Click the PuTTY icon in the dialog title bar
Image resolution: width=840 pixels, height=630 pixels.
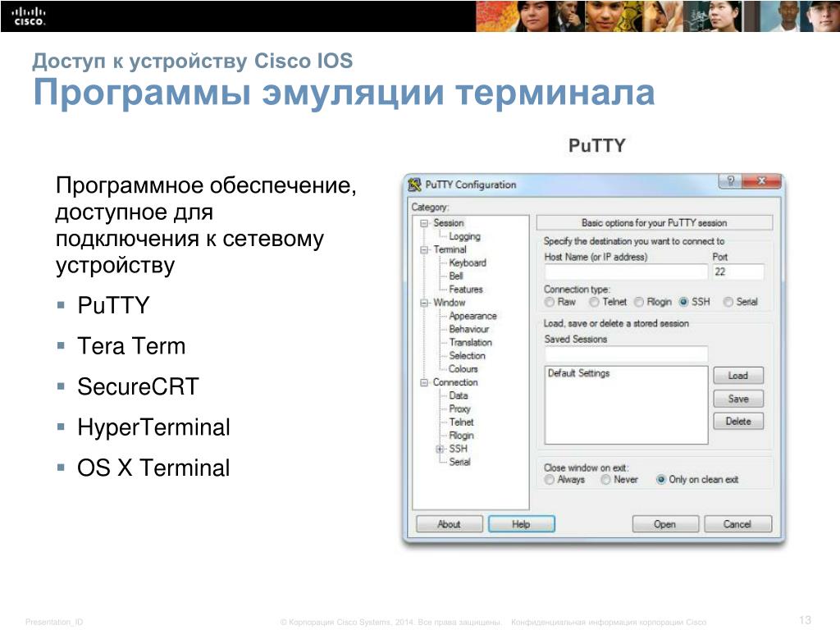414,185
